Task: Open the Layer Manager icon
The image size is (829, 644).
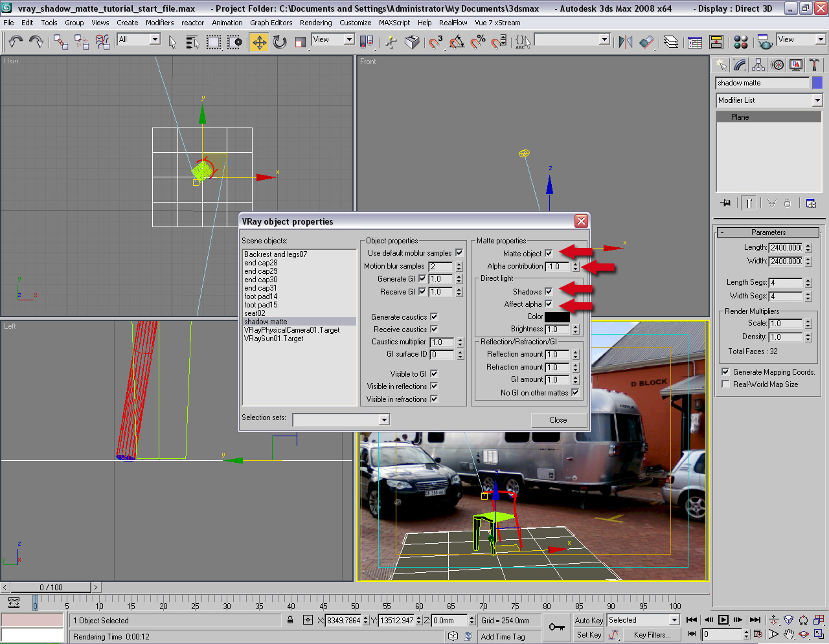Action: pyautogui.click(x=671, y=43)
